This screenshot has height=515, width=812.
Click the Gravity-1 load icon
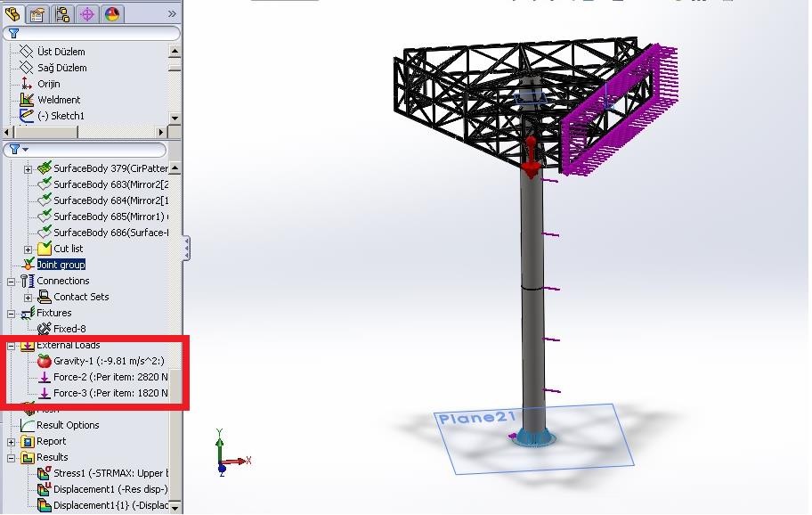(44, 361)
